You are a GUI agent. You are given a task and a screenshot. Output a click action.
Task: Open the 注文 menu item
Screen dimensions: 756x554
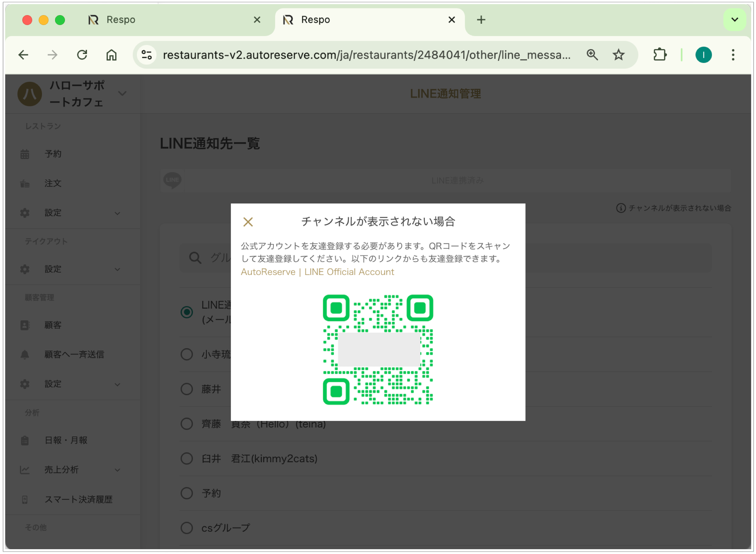(x=53, y=183)
